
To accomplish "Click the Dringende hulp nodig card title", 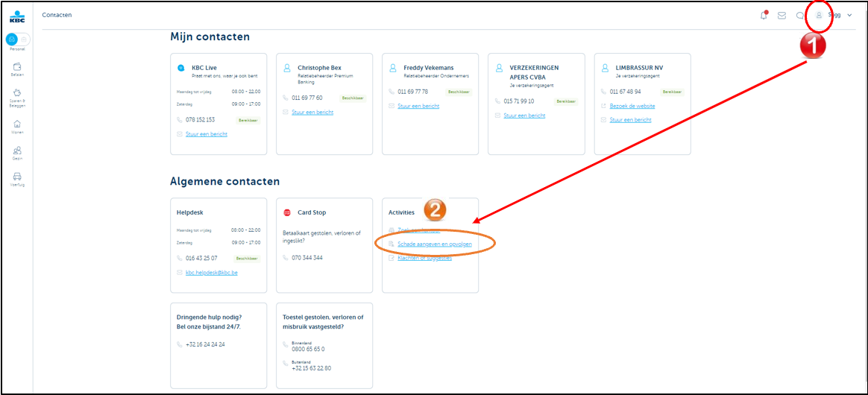I will click(210, 322).
